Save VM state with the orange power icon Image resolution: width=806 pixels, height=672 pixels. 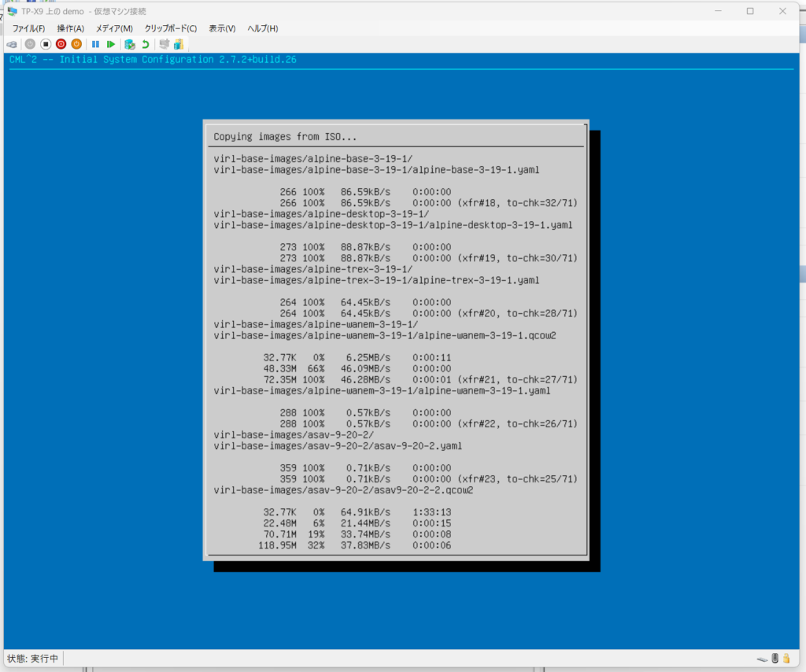[76, 44]
